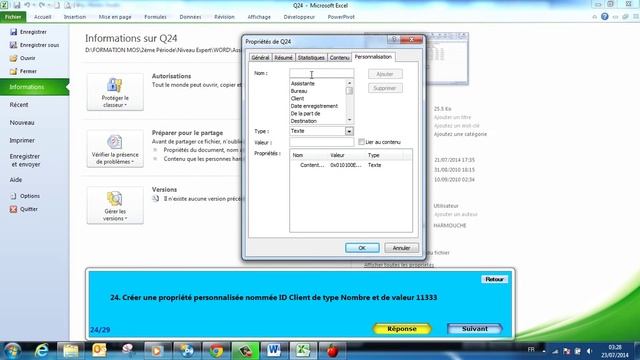Open Outlook from taskbar
The image size is (640, 360).
[99, 350]
